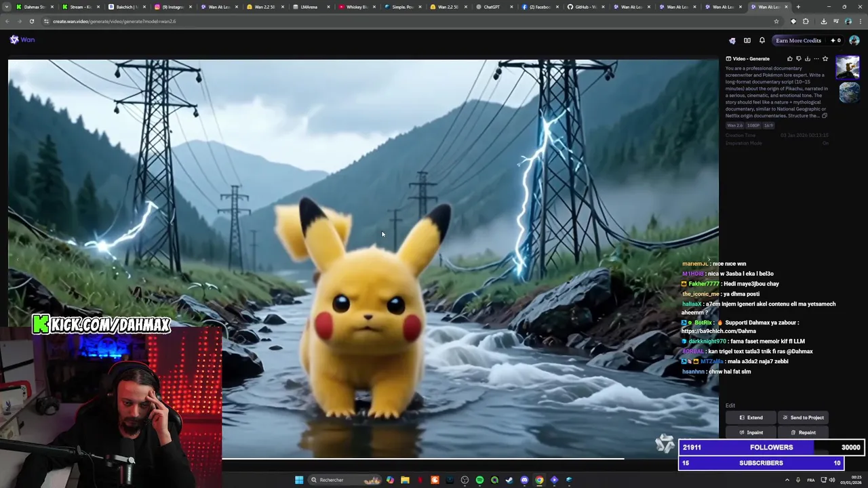Screen dimensions: 868x488
Task: Open the browser extensions puzzle icon
Action: (806, 21)
